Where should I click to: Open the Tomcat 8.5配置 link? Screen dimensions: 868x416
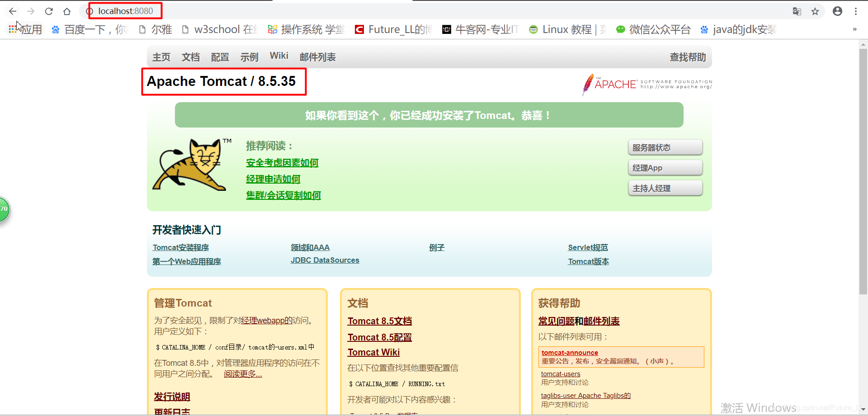tap(380, 337)
